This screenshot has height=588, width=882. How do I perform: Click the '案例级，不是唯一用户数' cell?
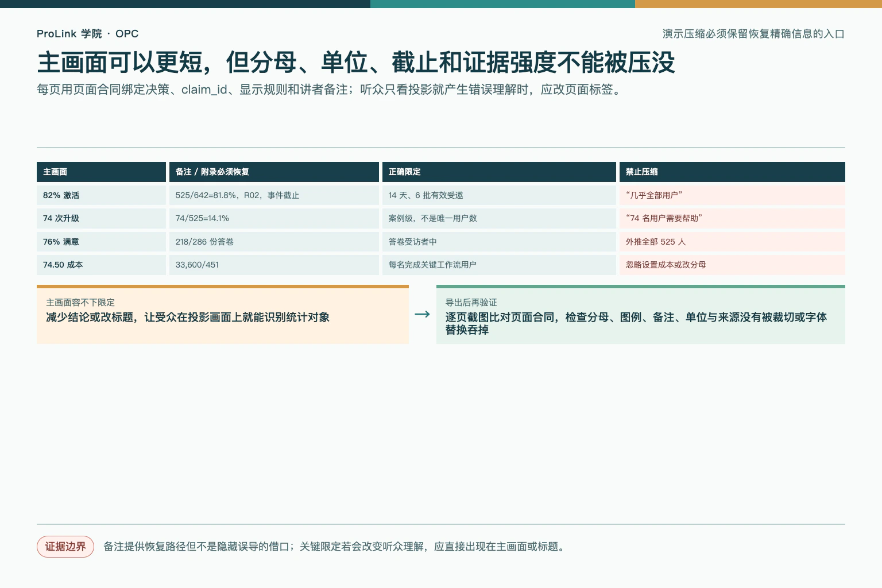tap(499, 218)
